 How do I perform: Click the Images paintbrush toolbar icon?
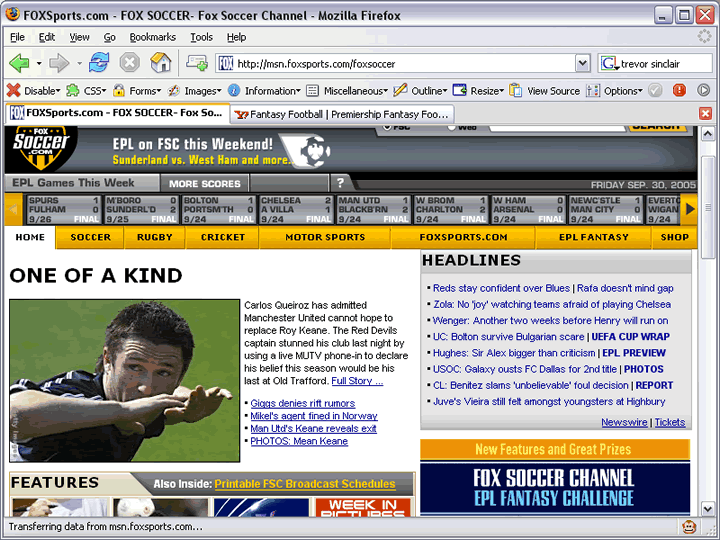(173, 90)
